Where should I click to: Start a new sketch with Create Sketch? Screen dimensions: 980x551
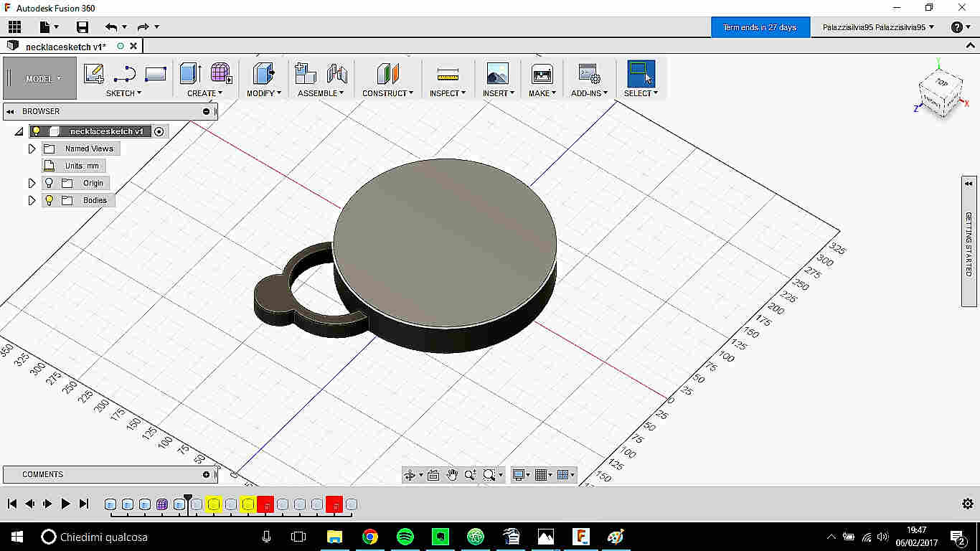pos(94,74)
